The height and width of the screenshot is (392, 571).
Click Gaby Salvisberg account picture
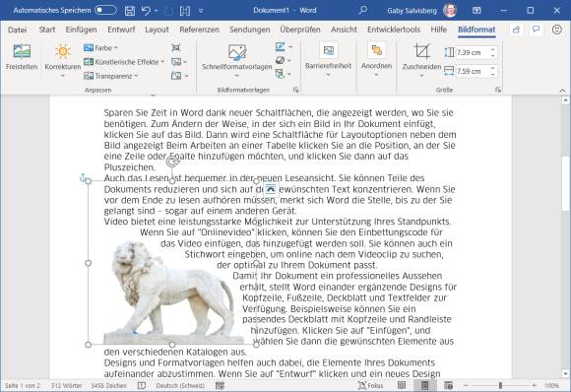[450, 10]
